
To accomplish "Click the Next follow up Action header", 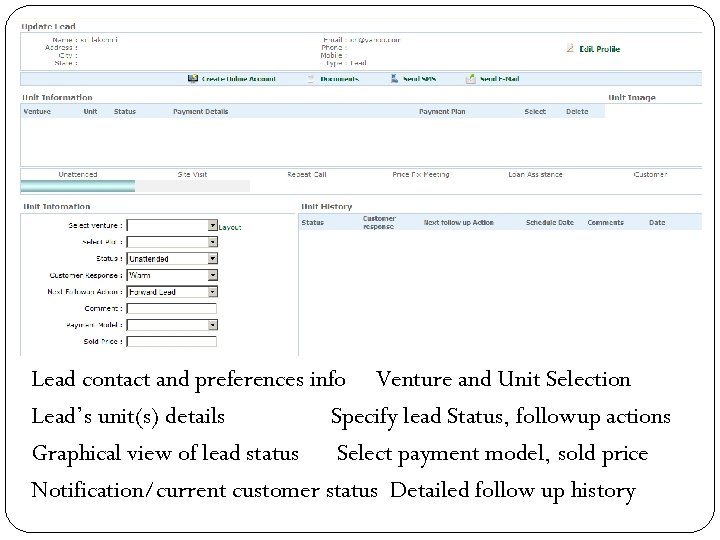I will click(458, 222).
